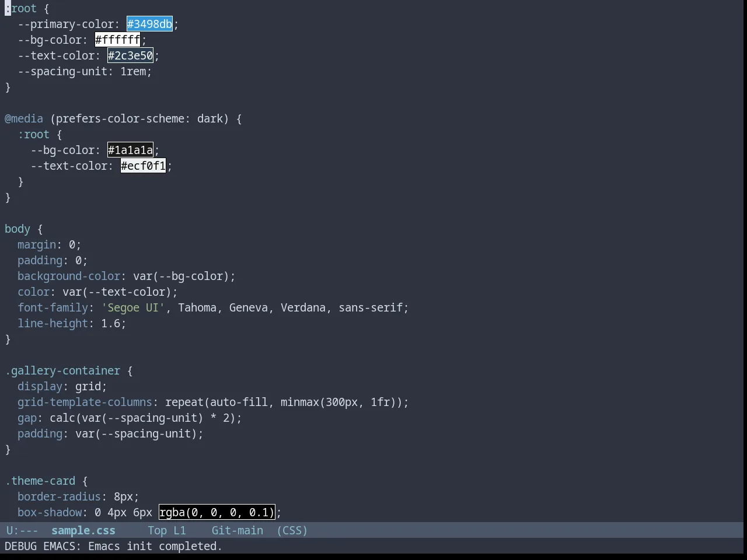Click the '.theme-card' selector
Image resolution: width=747 pixels, height=560 pixels.
click(x=40, y=481)
